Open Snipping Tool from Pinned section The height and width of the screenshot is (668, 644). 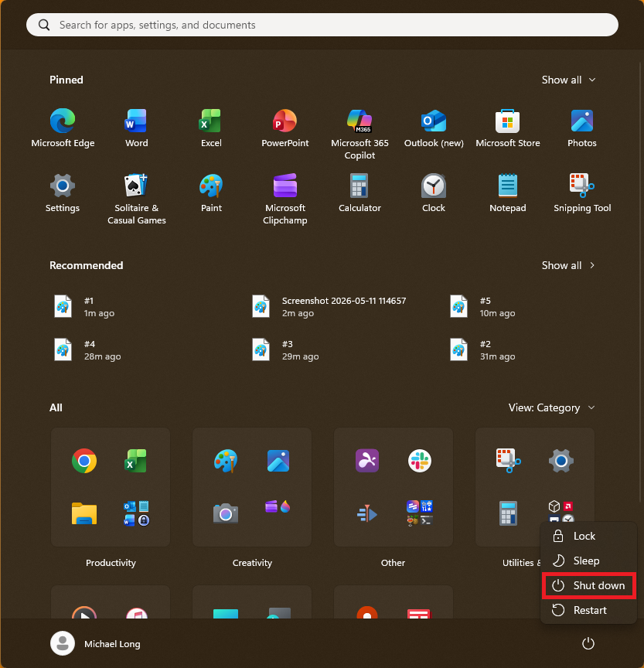coord(582,193)
